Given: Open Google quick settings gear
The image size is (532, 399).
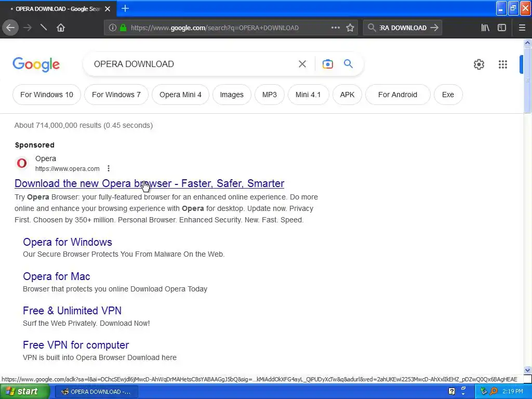Looking at the screenshot, I should click(478, 64).
